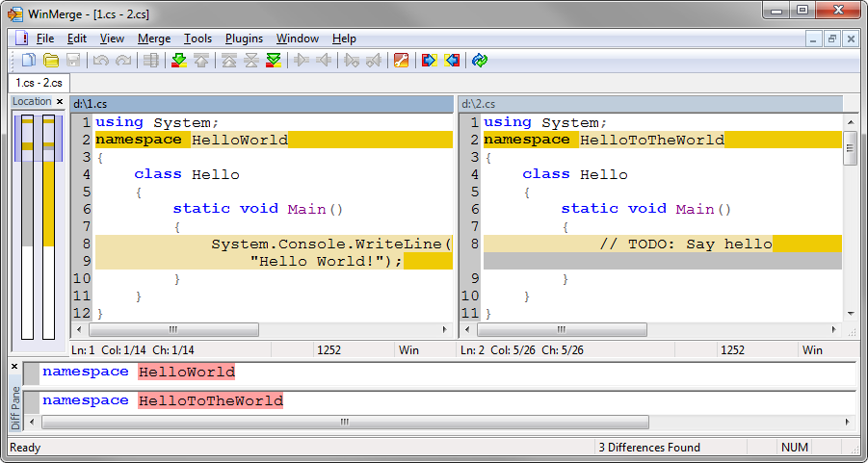Close the Diff Pane
Image resolution: width=868 pixels, height=463 pixels.
pos(14,366)
